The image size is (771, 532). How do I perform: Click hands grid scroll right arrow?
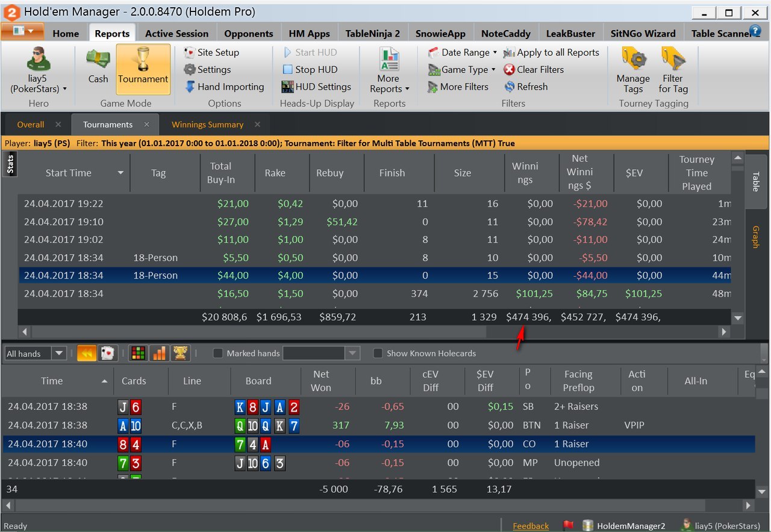tap(749, 506)
